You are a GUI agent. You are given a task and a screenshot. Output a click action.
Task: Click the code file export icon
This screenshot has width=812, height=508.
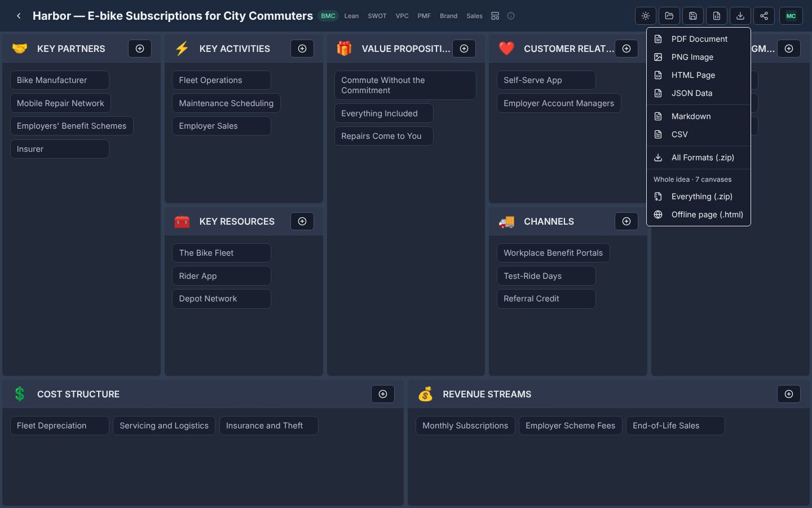[717, 16]
